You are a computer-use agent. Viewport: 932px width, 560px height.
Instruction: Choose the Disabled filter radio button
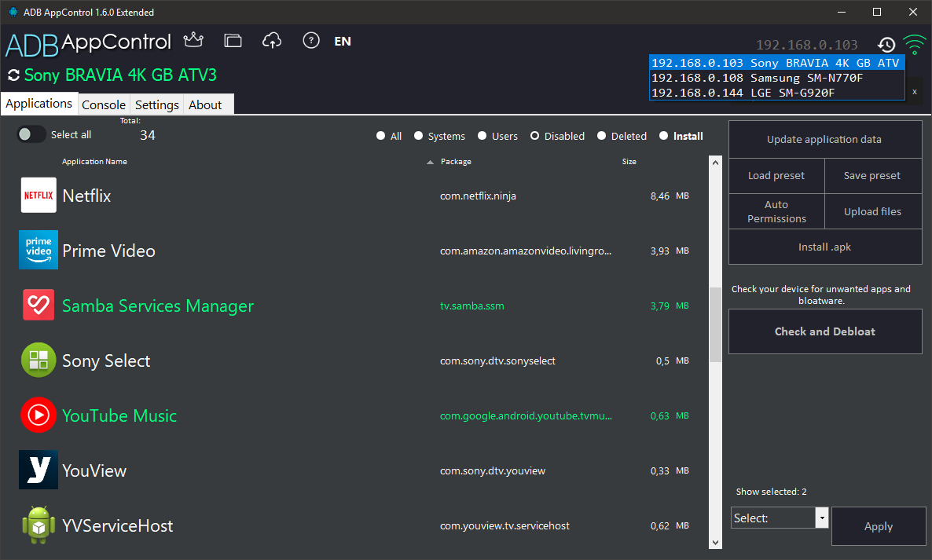pos(535,136)
